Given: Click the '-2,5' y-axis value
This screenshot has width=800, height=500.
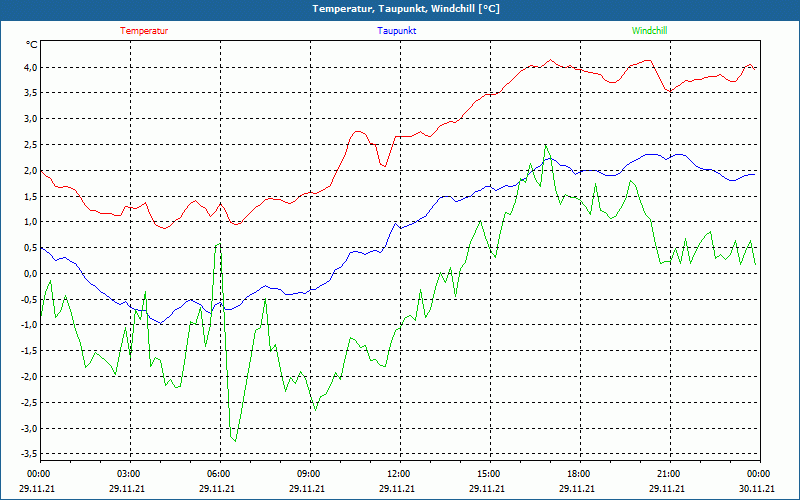Looking at the screenshot, I should tap(29, 403).
